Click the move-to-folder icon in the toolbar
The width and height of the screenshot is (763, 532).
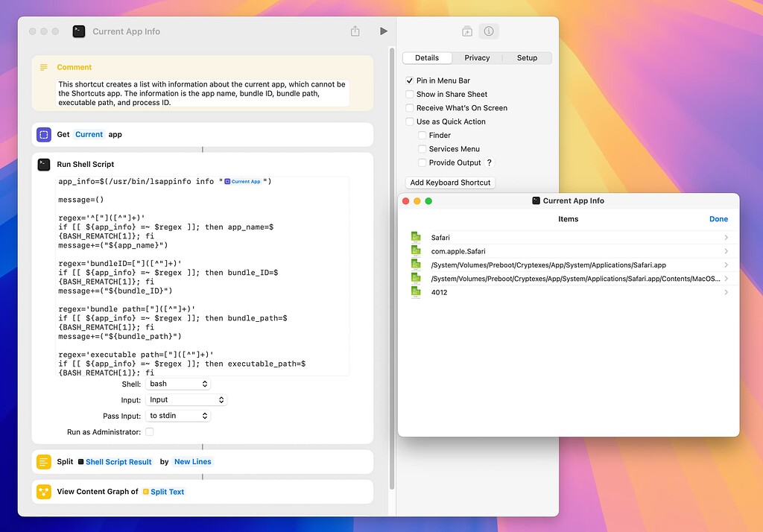(467, 31)
